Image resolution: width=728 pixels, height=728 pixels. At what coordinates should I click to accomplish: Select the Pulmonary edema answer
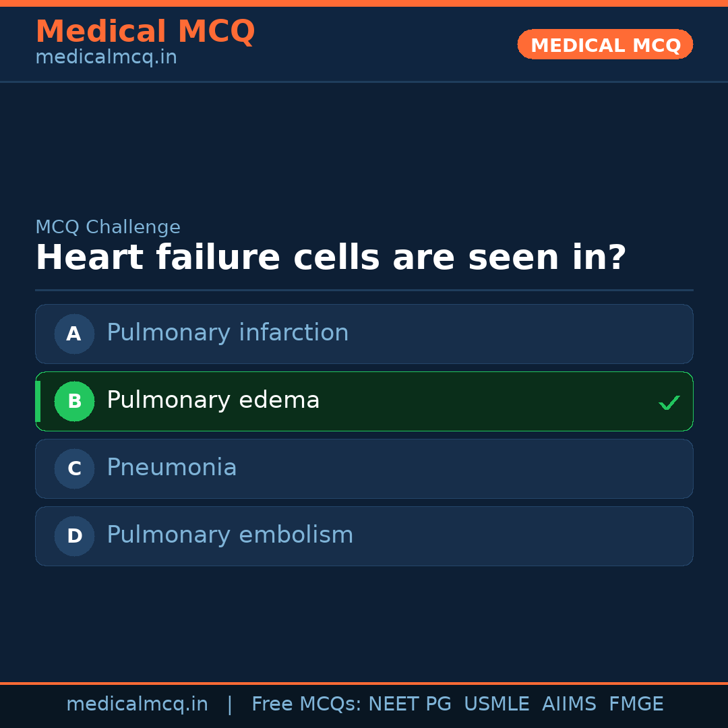(213, 400)
